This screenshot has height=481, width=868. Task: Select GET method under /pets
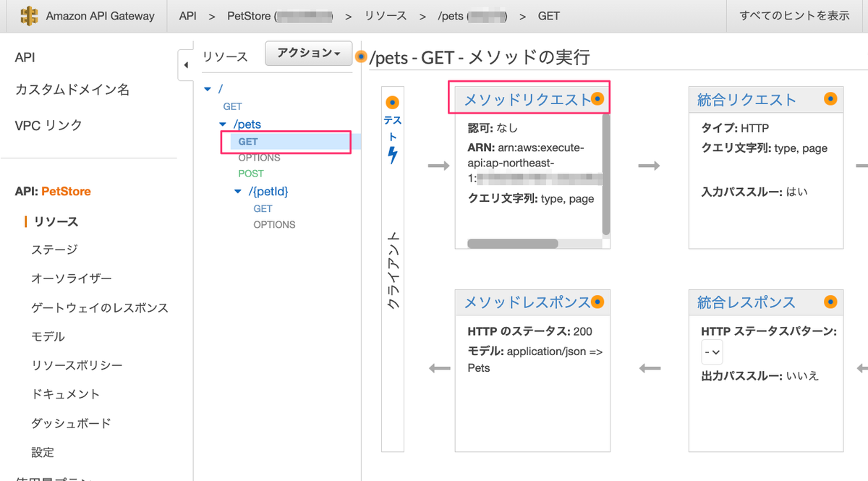248,142
